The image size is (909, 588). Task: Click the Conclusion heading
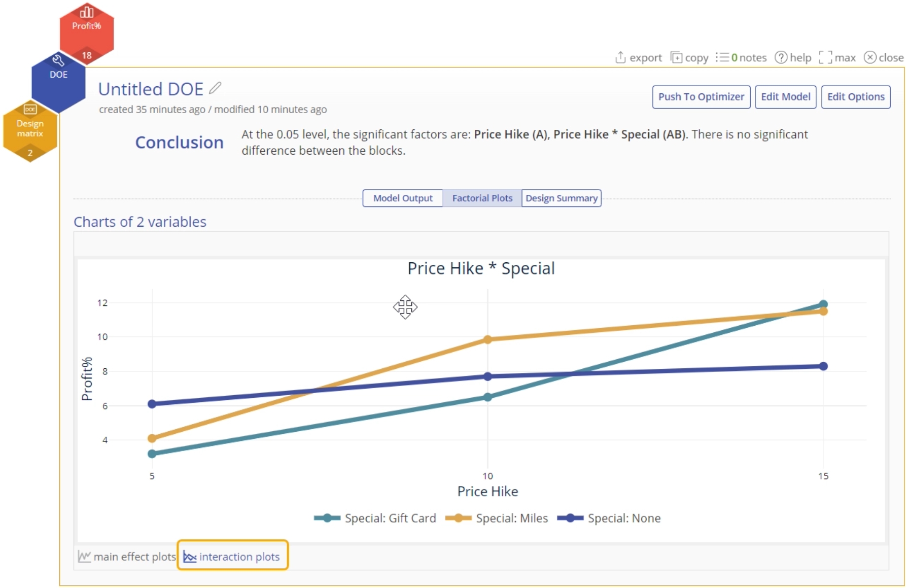click(x=179, y=143)
